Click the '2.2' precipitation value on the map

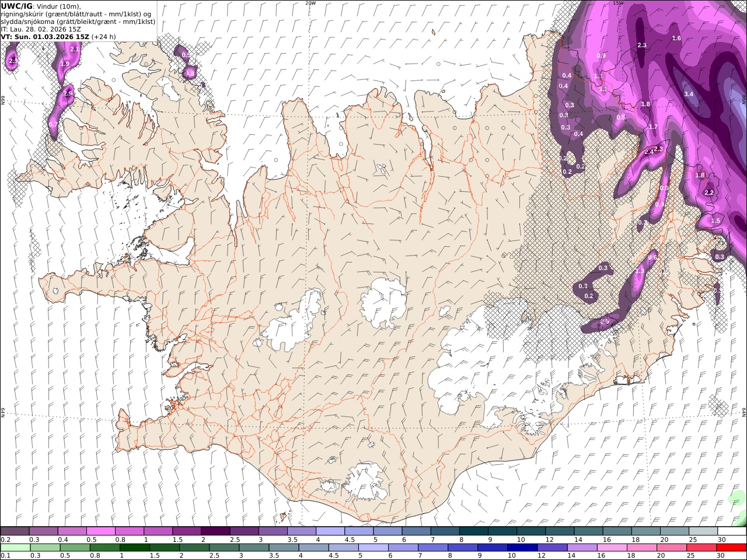coord(709,192)
